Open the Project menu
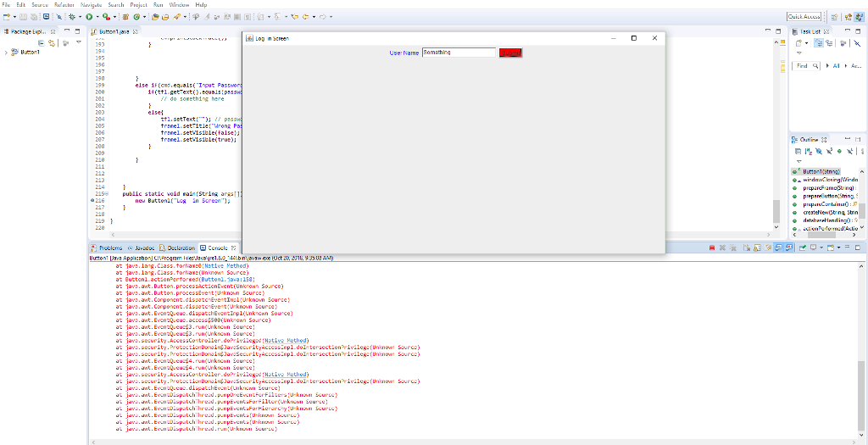Screen dimensions: 868x445 139,4
